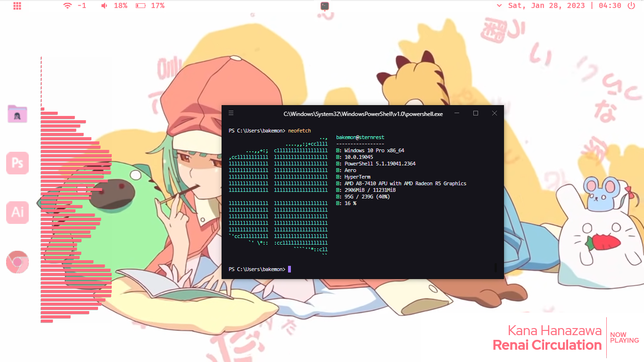The height and width of the screenshot is (362, 644).
Task: Close the HyperTerm window
Action: pyautogui.click(x=495, y=113)
